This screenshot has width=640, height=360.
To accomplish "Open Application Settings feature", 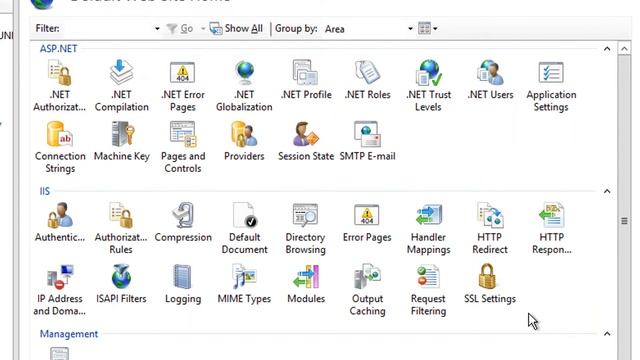I will [551, 86].
